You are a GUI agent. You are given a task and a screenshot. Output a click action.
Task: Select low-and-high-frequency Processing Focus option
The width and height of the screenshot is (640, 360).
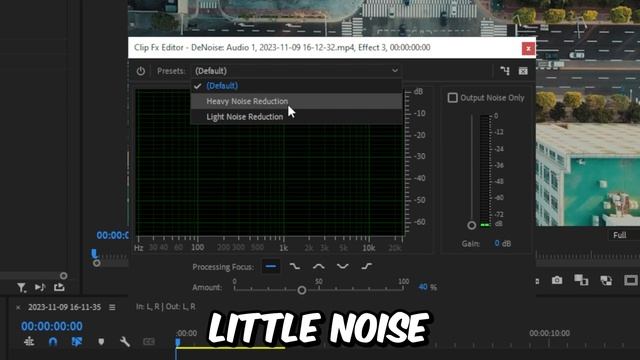(342, 267)
